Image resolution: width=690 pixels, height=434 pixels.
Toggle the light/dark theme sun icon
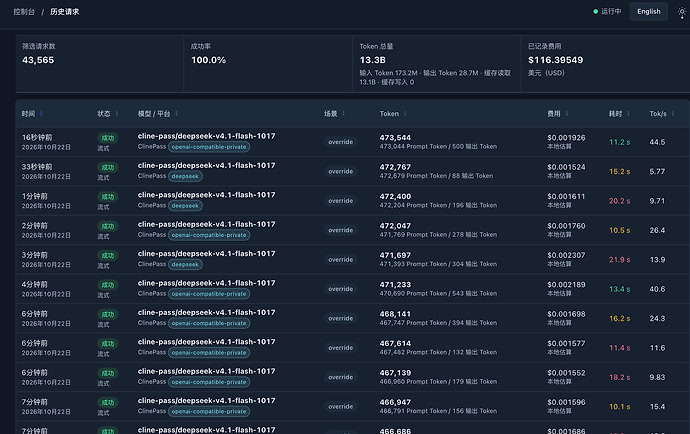point(682,12)
